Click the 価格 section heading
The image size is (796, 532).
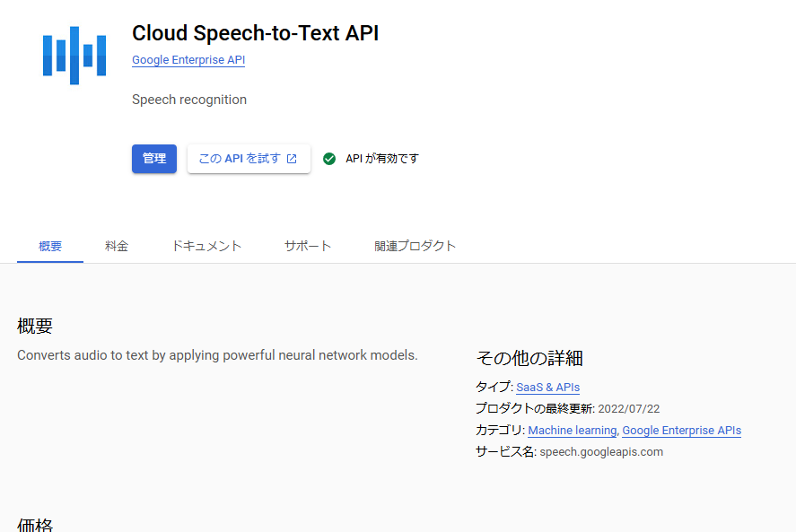pos(35,524)
